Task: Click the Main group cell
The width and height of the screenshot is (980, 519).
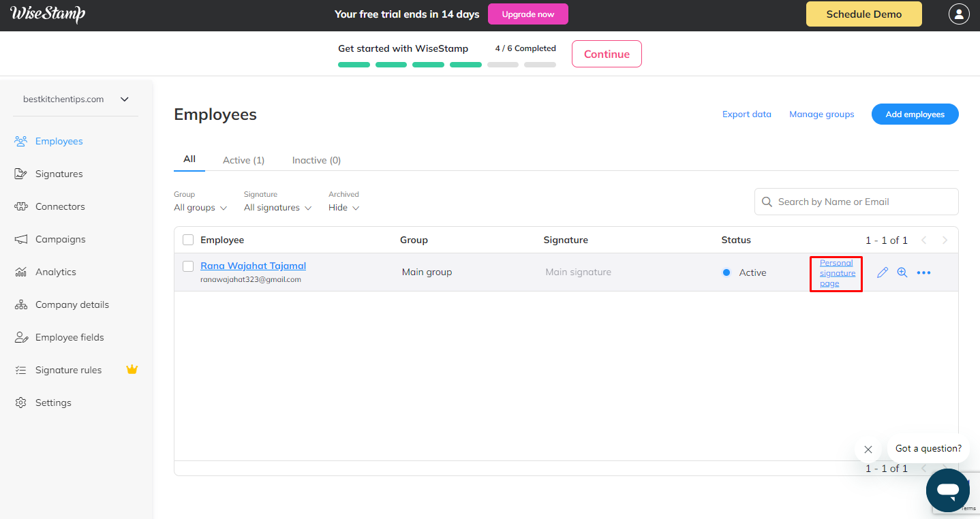Action: point(427,272)
